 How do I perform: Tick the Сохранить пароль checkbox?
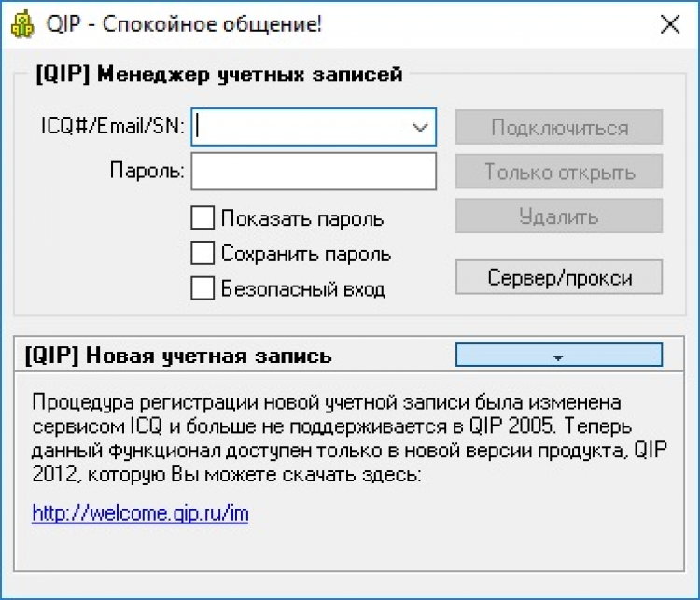(x=203, y=254)
